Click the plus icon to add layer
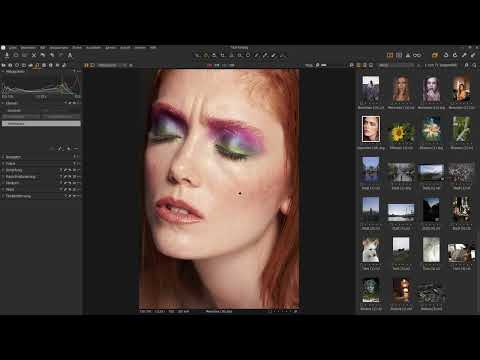The height and width of the screenshot is (360, 480). point(69,149)
